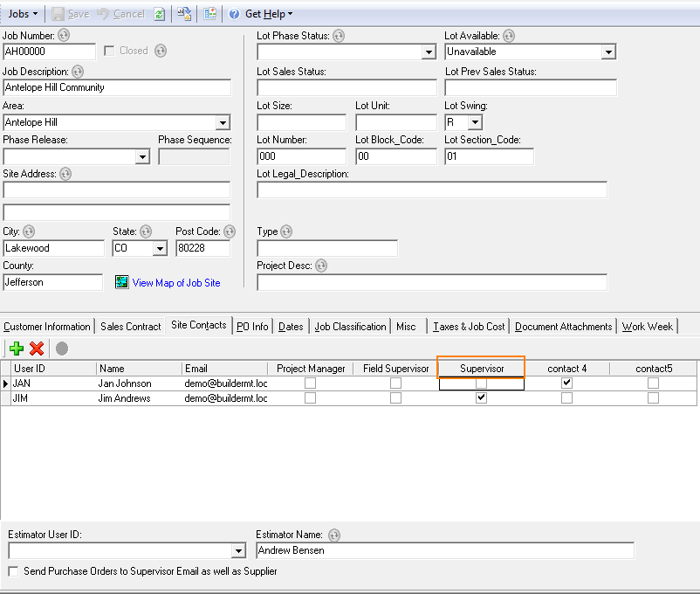Open the Lot Available dropdown
The width and height of the screenshot is (700, 594).
click(x=608, y=52)
